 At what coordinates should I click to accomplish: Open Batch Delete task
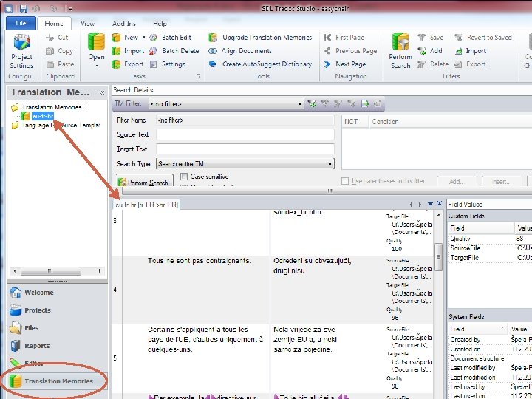coord(174,51)
